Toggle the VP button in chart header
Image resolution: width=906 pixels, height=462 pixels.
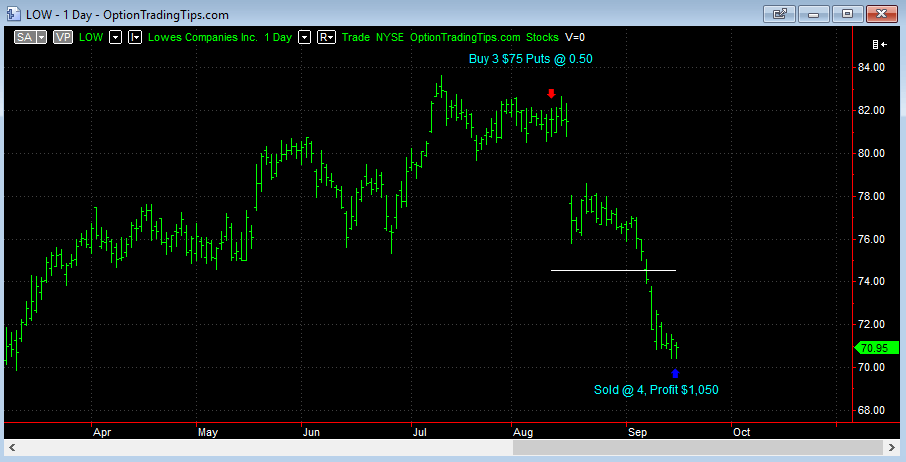[63, 38]
